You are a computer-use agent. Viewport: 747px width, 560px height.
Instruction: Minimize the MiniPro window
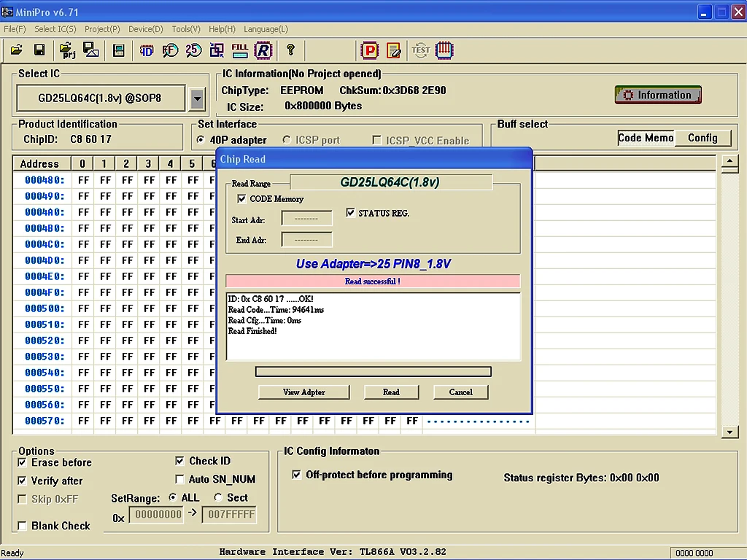[x=704, y=12]
